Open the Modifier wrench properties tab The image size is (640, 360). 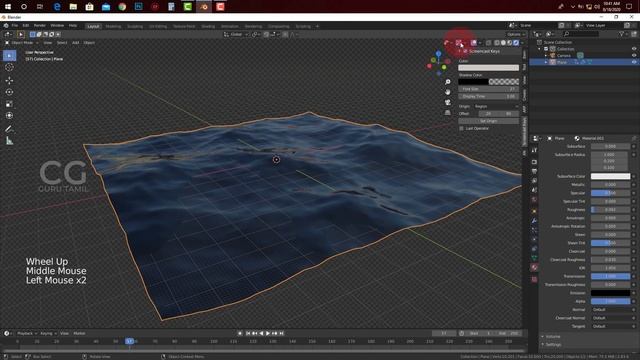[534, 220]
